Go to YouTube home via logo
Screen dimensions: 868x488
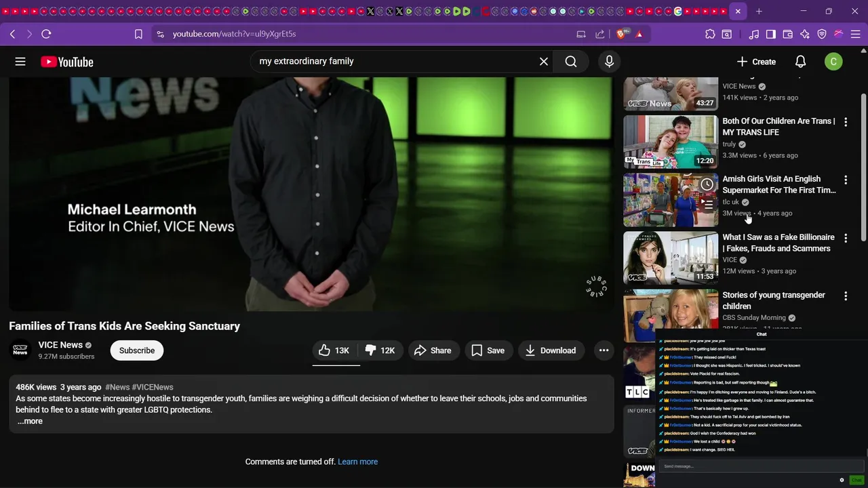tap(66, 62)
